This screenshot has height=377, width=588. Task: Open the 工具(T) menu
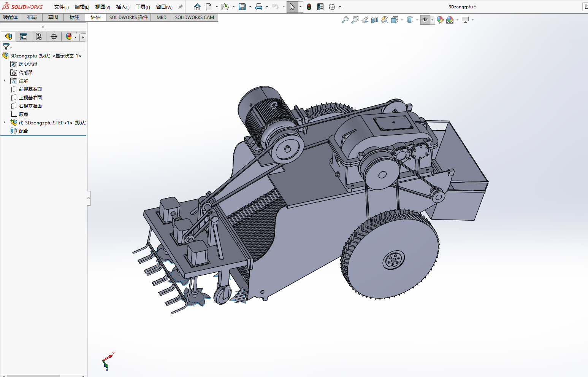[143, 7]
